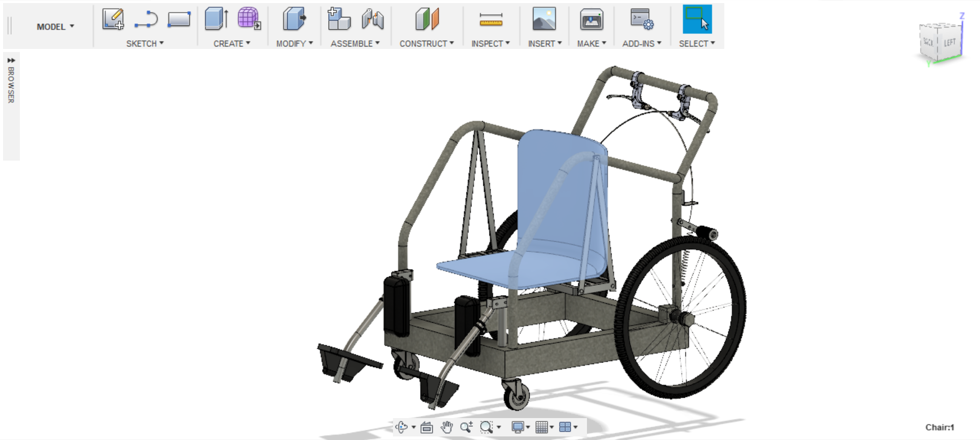
Task: Click the Create Sketch tool icon
Action: pyautogui.click(x=113, y=19)
